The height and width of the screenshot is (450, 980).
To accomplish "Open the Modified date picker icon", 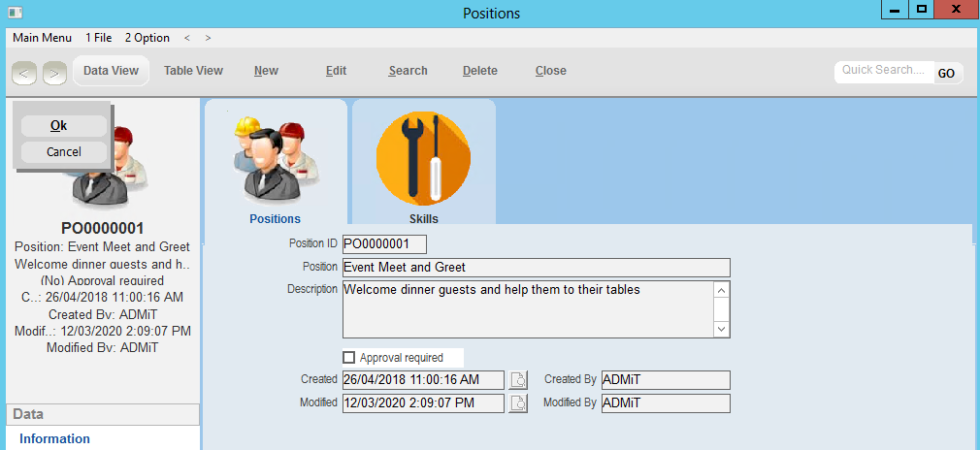I will (518, 402).
